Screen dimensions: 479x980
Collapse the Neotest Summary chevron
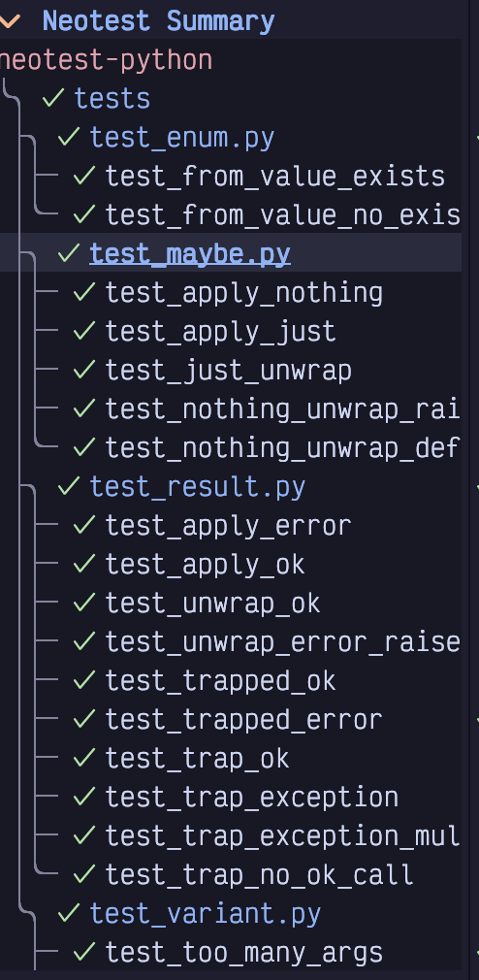click(10, 22)
